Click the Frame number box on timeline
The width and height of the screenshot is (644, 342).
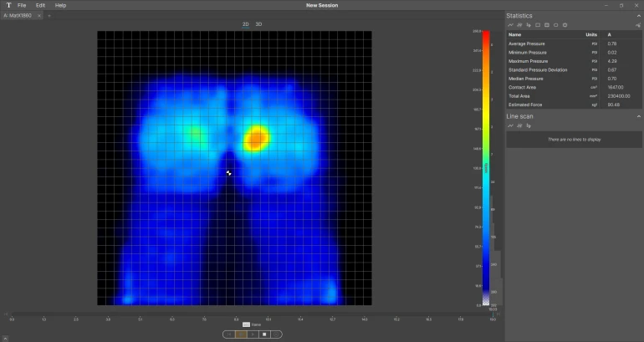tap(247, 324)
